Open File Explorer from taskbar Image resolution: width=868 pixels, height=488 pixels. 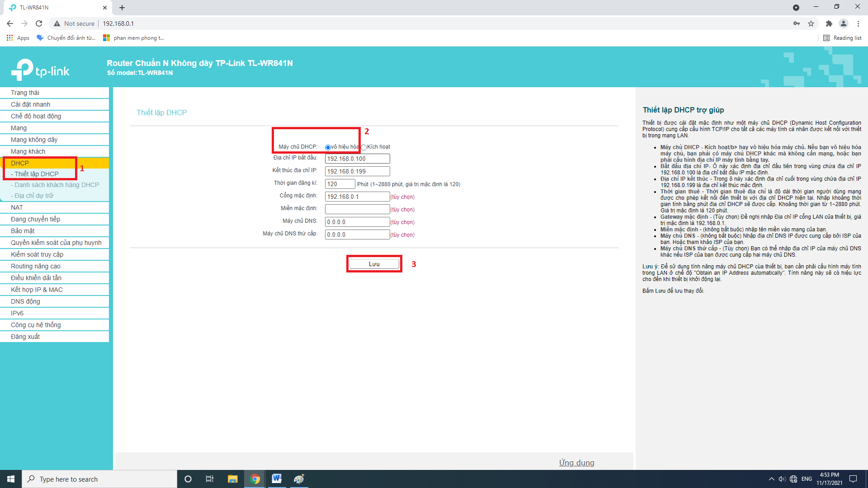(x=232, y=479)
